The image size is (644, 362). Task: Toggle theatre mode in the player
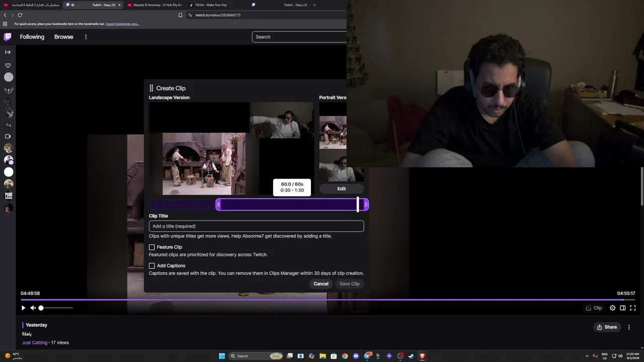click(x=622, y=308)
